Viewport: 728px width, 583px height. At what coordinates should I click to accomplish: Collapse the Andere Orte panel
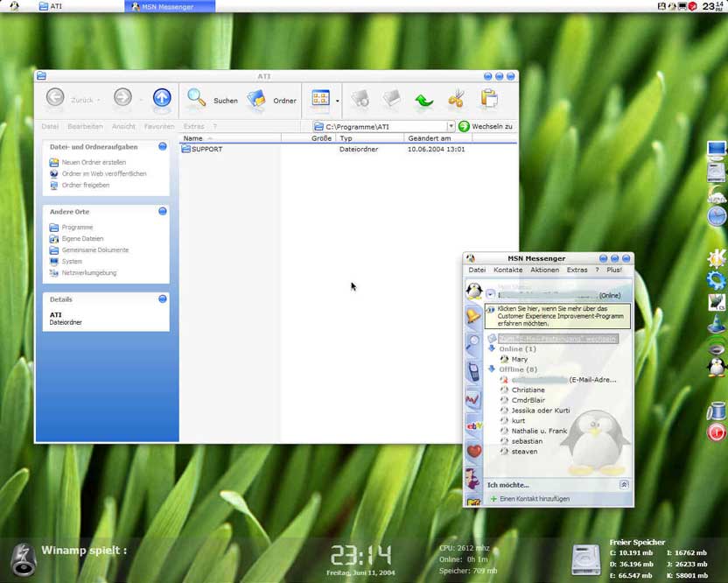163,211
